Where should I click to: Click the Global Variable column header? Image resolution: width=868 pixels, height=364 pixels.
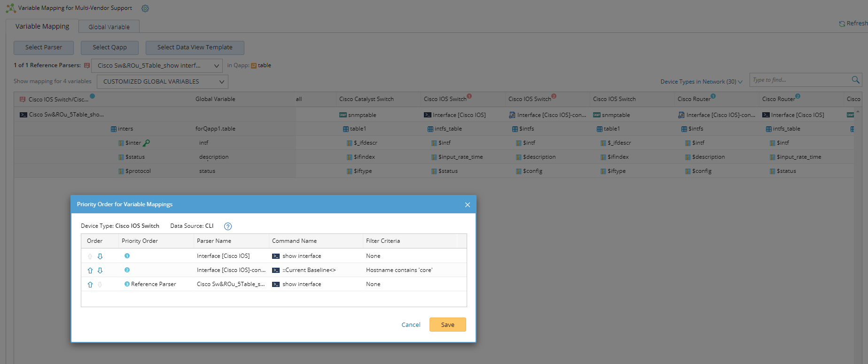tap(215, 99)
